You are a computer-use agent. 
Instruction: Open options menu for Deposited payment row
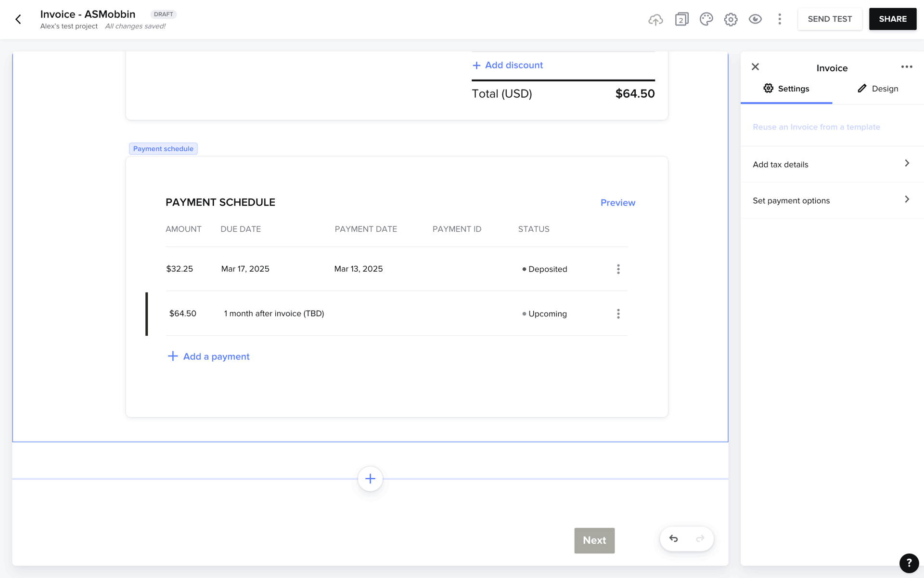point(618,269)
